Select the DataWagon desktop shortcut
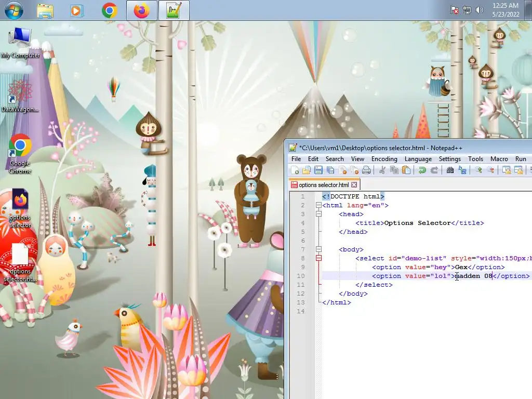 point(20,96)
